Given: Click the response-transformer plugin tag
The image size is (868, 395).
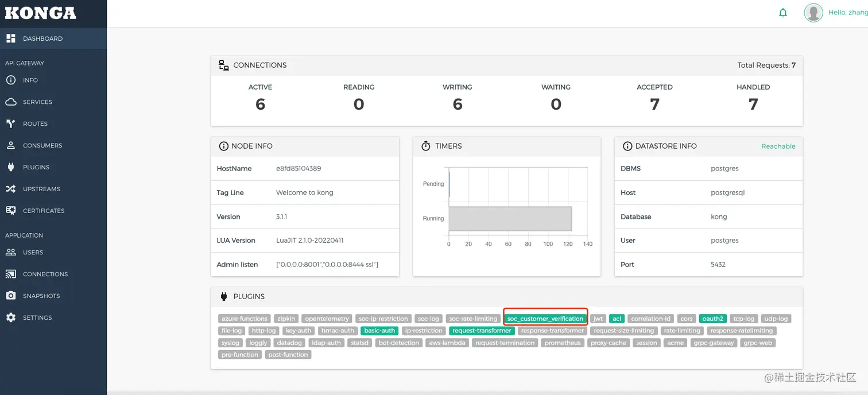Looking at the screenshot, I should coord(552,331).
